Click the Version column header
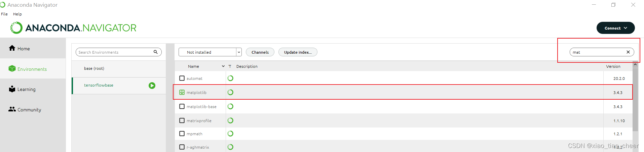The height and width of the screenshot is (152, 644). tap(613, 66)
